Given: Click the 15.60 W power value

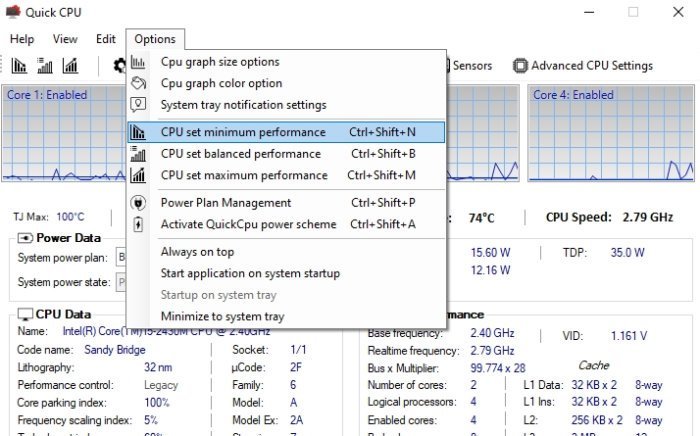Looking at the screenshot, I should tap(490, 253).
